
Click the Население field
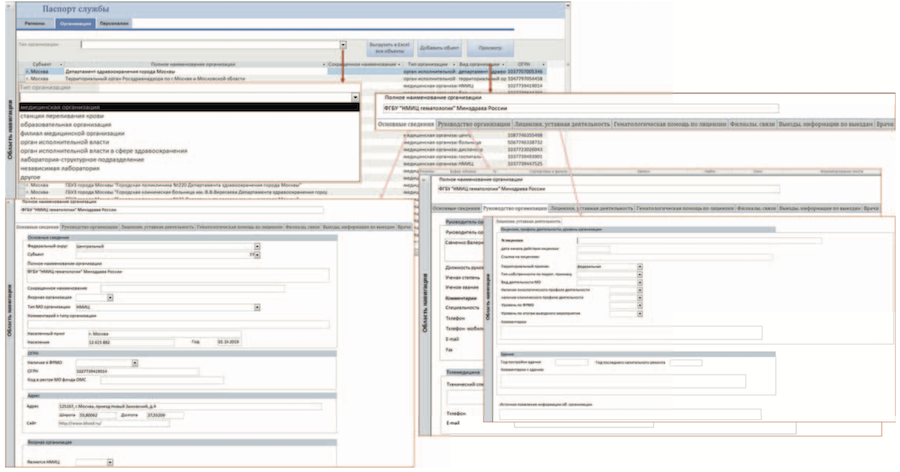[x=130, y=342]
